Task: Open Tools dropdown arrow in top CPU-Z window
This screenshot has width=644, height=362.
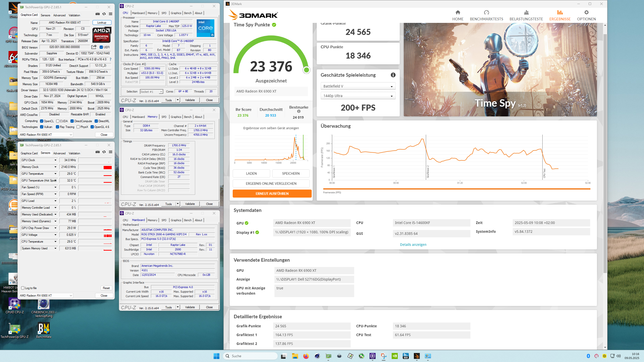Action: pyautogui.click(x=178, y=100)
